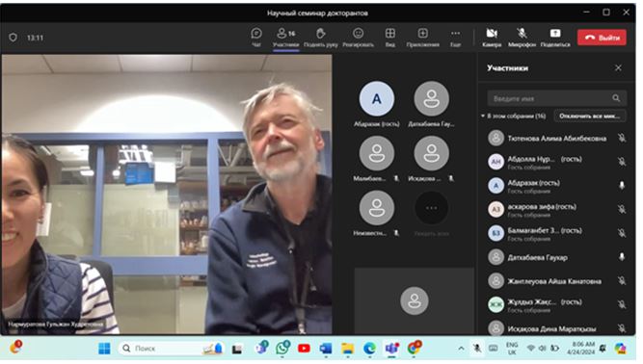The image size is (643, 364).
Task: Click the main video of Нармуратова Гульжан
Action: (x=167, y=195)
